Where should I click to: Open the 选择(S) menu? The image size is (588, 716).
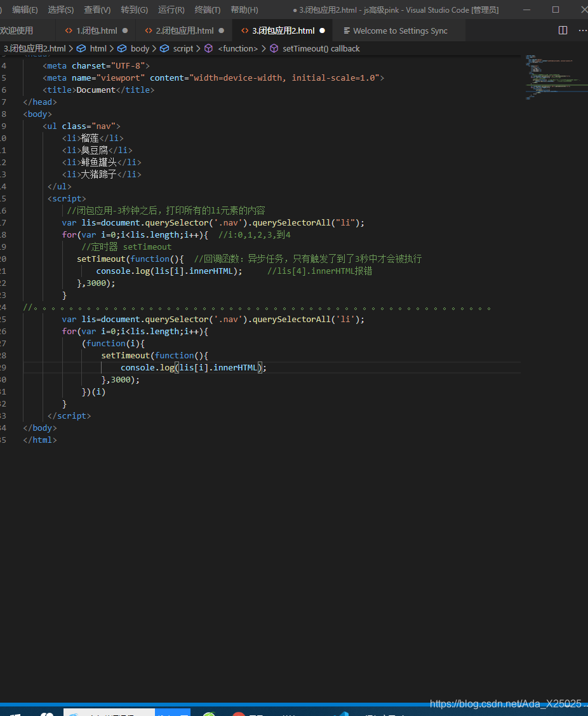point(61,10)
